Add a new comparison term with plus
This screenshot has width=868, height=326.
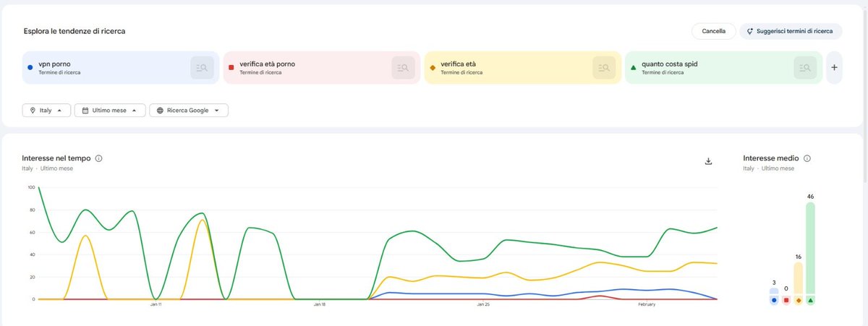coord(834,67)
